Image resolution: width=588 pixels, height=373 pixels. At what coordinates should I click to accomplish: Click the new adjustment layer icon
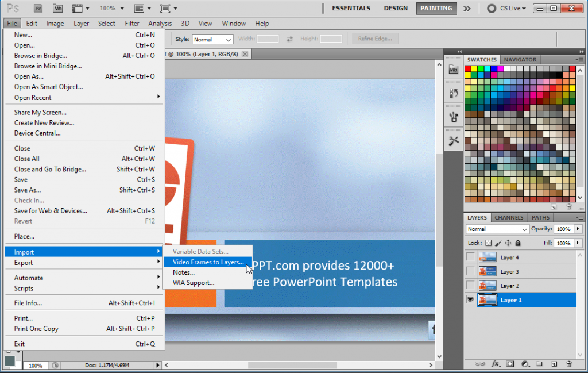pyautogui.click(x=525, y=364)
